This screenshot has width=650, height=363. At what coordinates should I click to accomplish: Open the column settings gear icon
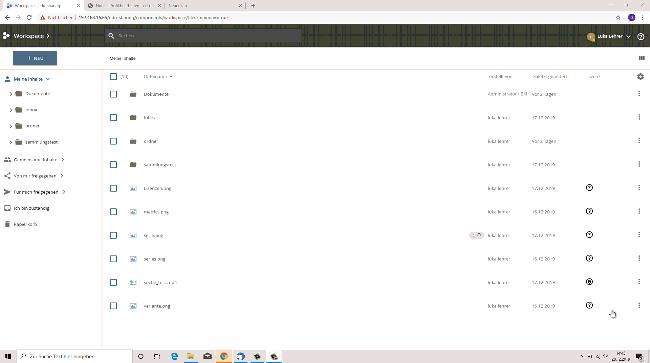click(x=640, y=77)
